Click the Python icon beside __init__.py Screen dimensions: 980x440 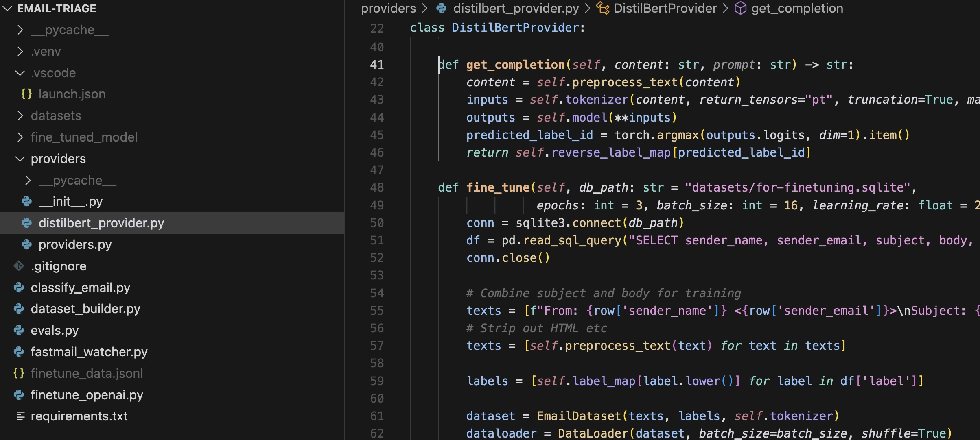[27, 201]
